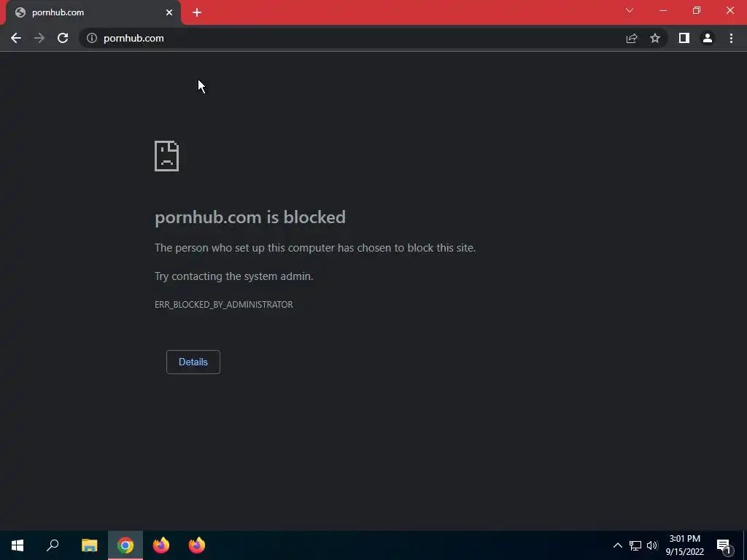The width and height of the screenshot is (747, 560).
Task: Select the ERR_BLOCKED_BY_ADMINISTRATOR error text
Action: 224,304
